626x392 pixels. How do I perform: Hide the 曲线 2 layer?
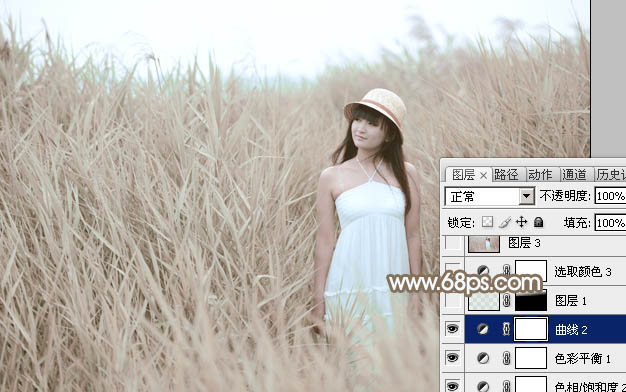(452, 329)
